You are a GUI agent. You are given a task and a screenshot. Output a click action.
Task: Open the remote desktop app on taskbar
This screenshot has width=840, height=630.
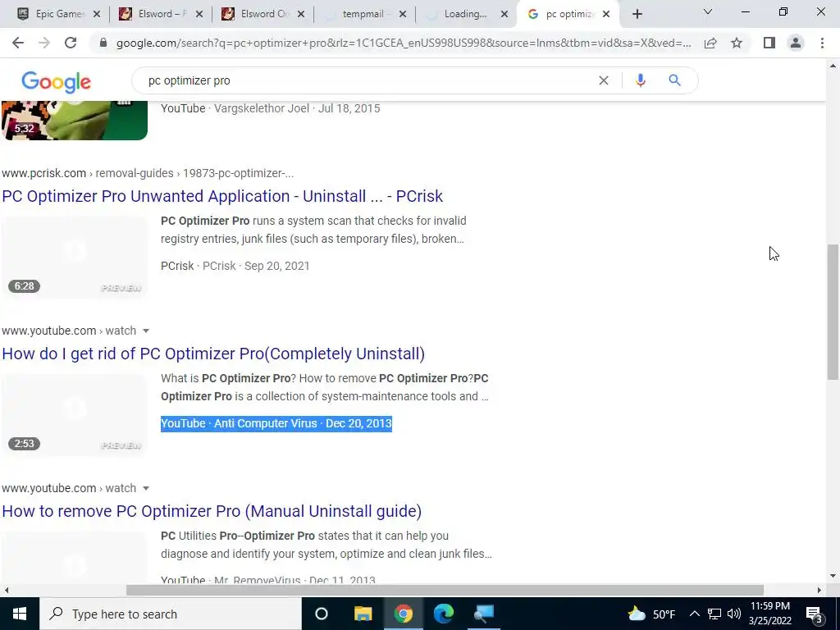tap(484, 614)
